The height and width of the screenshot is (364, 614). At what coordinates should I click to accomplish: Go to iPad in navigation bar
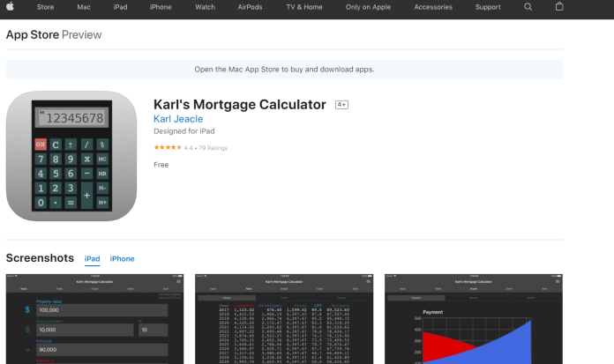[120, 7]
